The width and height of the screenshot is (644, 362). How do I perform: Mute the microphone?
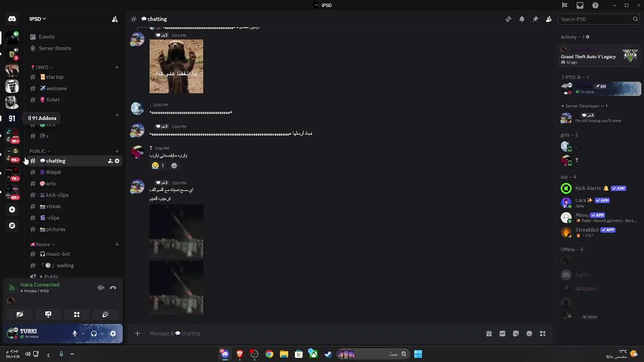tap(74, 333)
